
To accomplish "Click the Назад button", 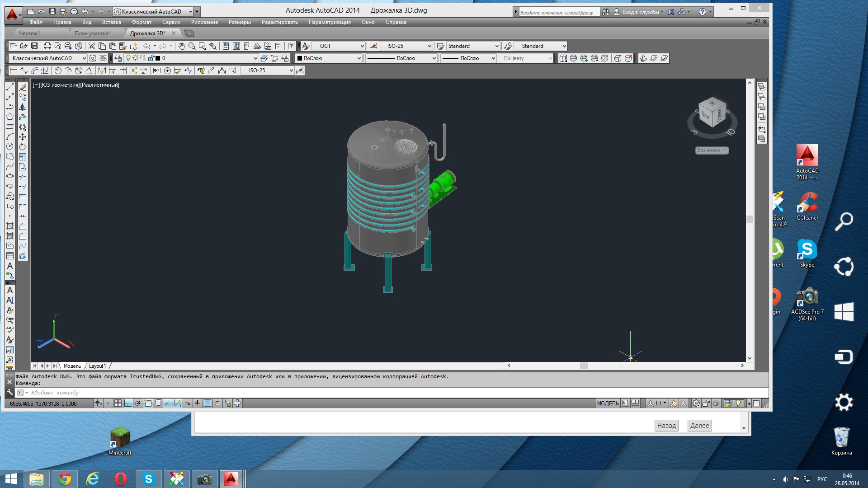I will point(666,426).
